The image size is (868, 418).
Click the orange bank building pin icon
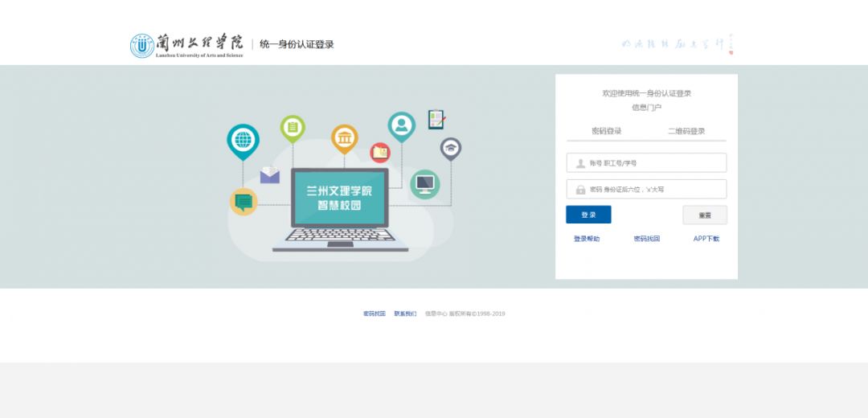tap(344, 138)
